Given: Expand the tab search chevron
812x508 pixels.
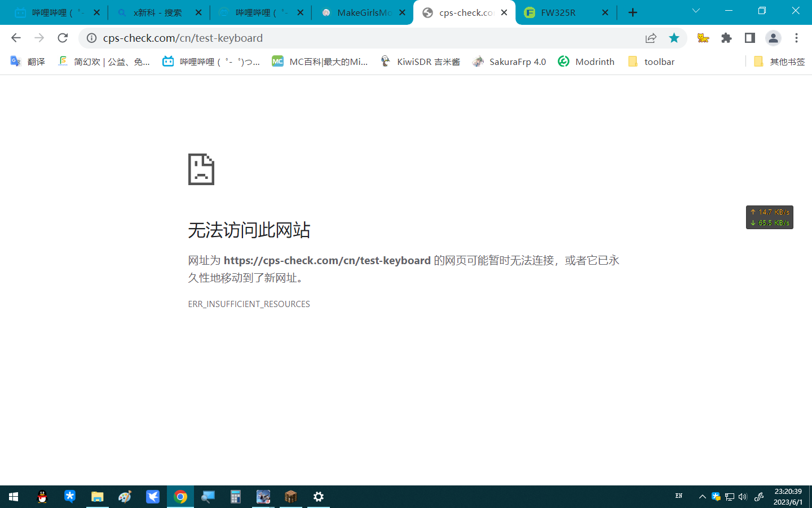Looking at the screenshot, I should [696, 11].
